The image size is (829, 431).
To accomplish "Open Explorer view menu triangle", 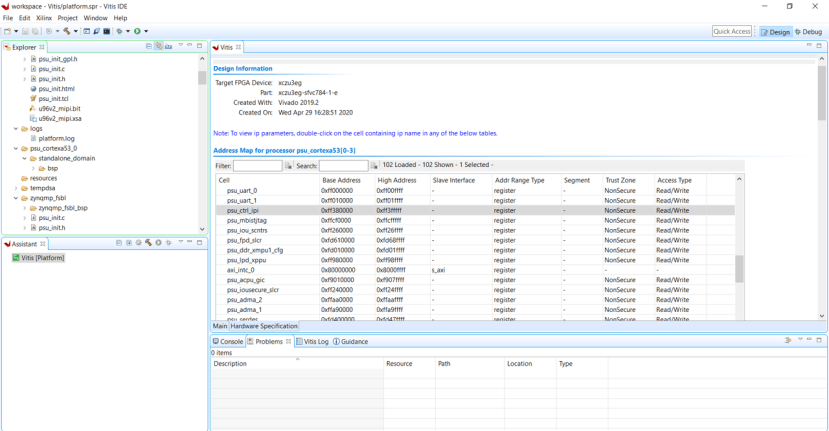I will coord(181,46).
